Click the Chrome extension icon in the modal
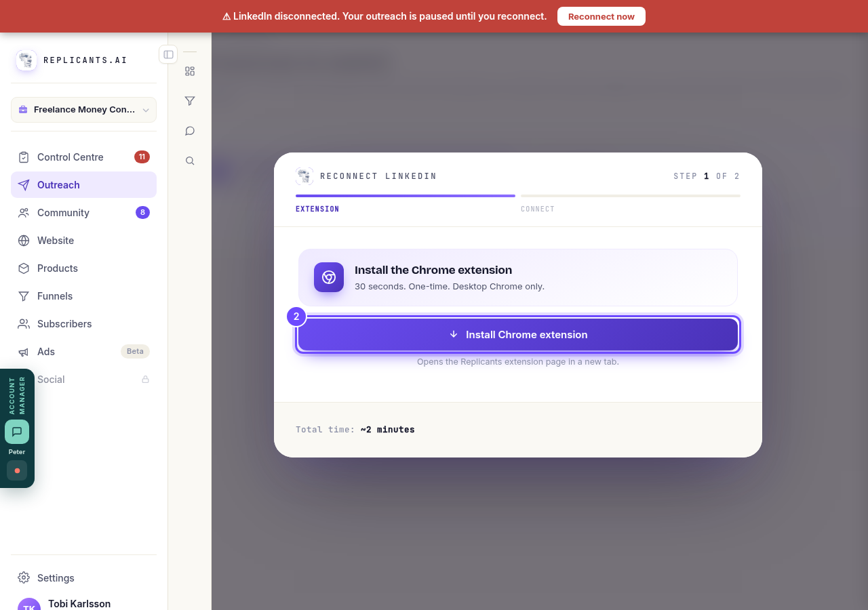 329,277
